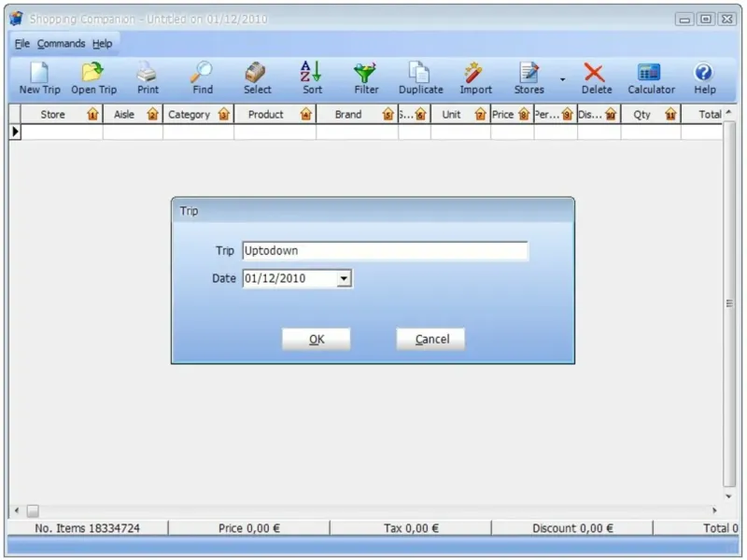Click the Discount 0,00 € status entry
The width and height of the screenshot is (747, 560).
coord(572,528)
